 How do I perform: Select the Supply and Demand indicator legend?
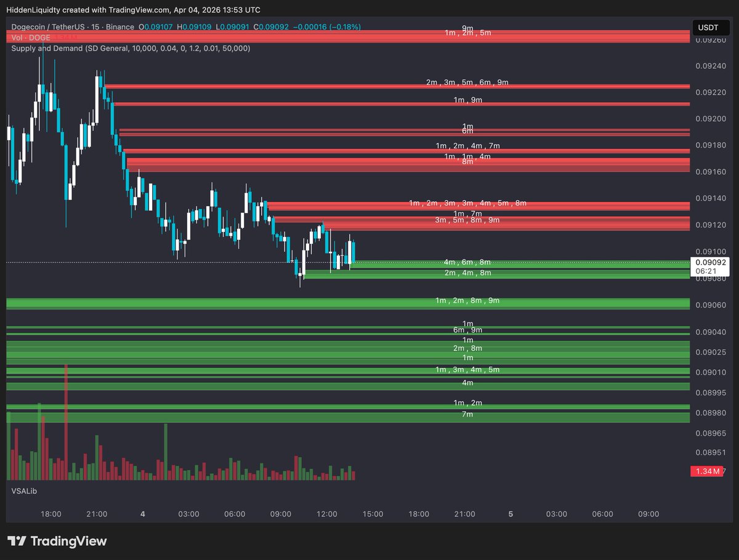coord(131,48)
